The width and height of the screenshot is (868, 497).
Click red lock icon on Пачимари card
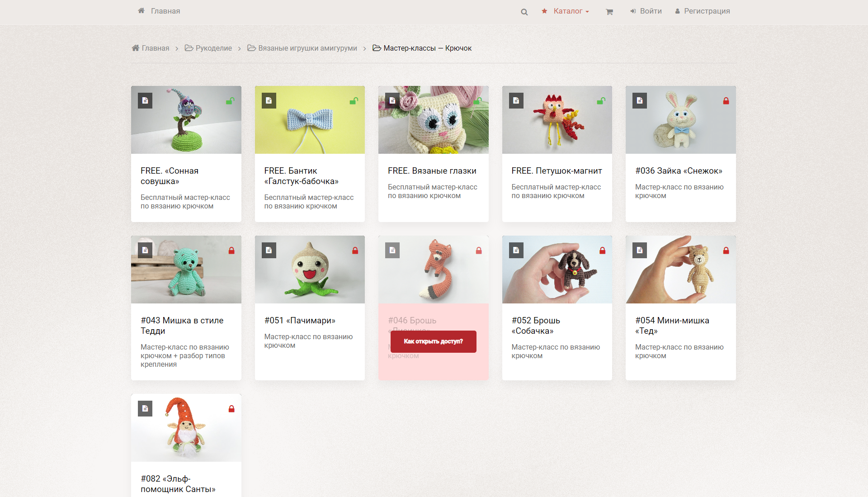[355, 251]
